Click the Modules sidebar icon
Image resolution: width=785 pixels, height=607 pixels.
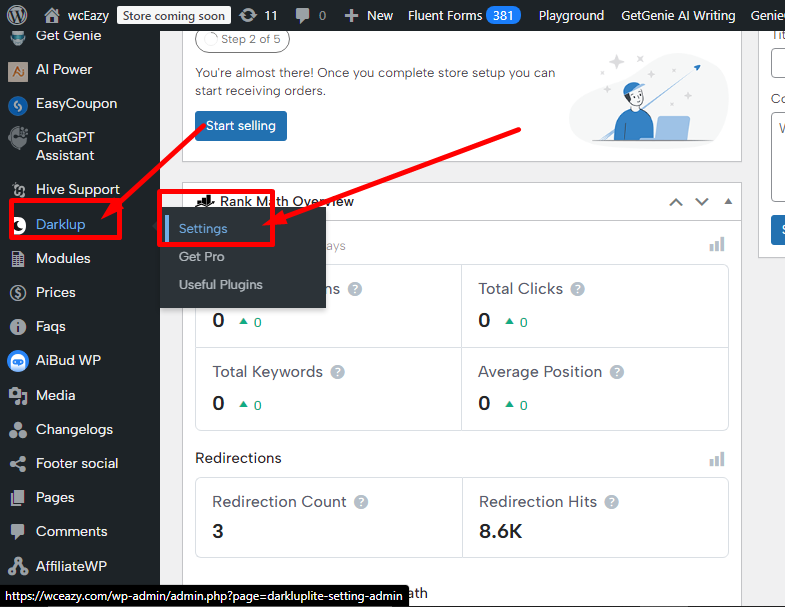point(18,259)
